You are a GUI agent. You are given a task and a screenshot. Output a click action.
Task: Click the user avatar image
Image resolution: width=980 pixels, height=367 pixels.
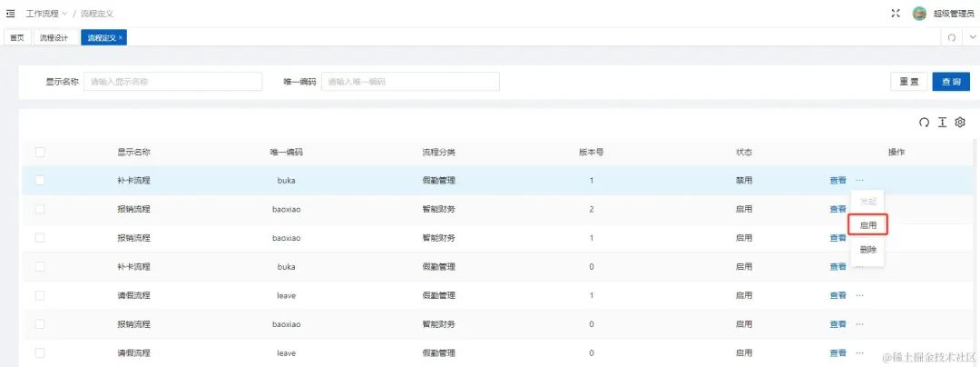(918, 13)
